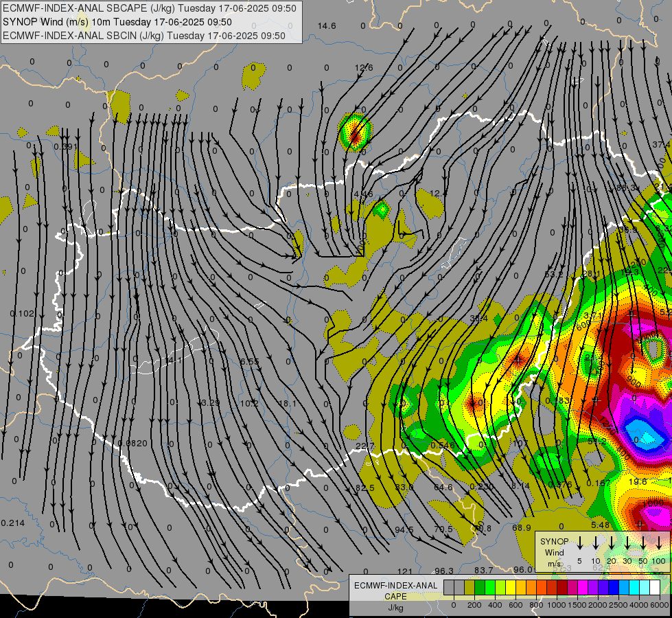Click the map value 10.2
This screenshot has width=672, height=618.
pos(249,403)
